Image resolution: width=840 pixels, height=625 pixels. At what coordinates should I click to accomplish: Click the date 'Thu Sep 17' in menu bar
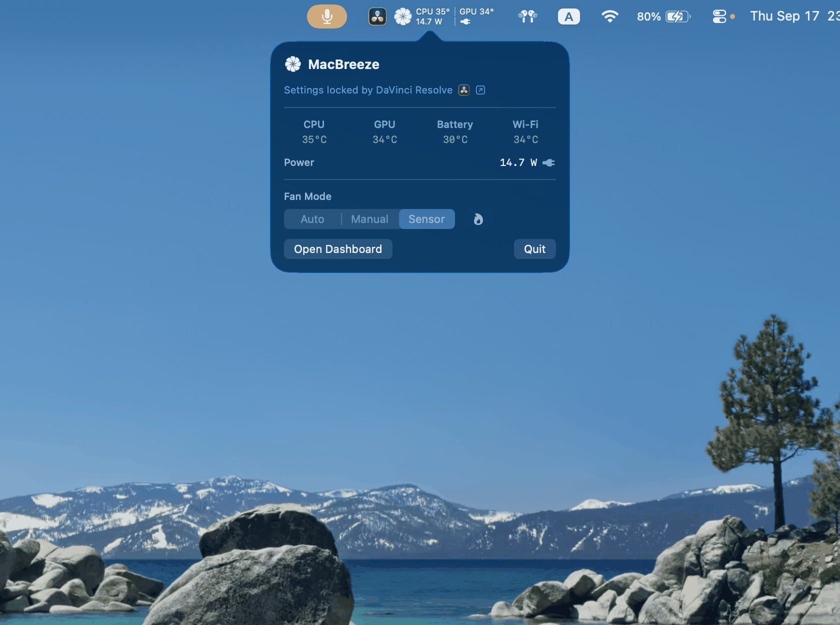point(784,16)
